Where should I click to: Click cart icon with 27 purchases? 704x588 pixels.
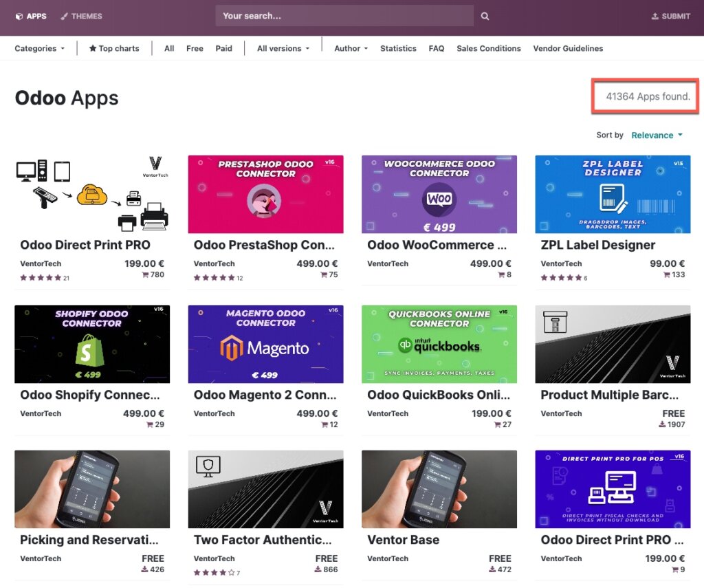point(497,424)
